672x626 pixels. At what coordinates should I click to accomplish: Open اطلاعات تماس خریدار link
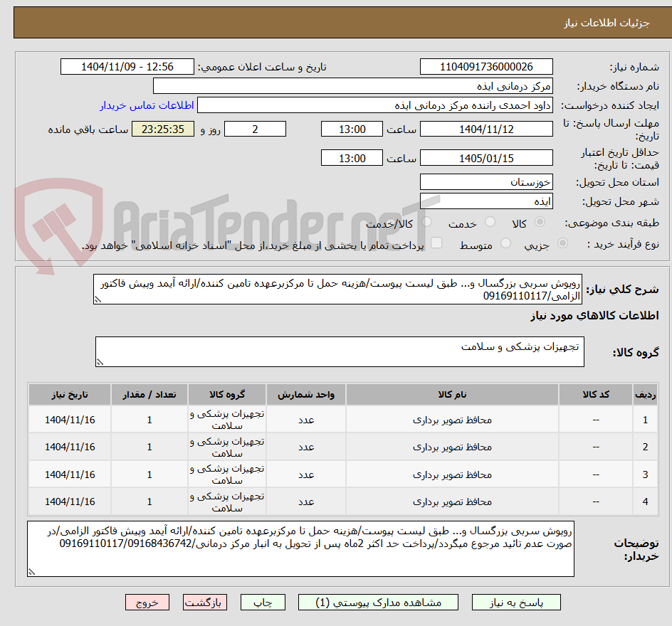[147, 105]
